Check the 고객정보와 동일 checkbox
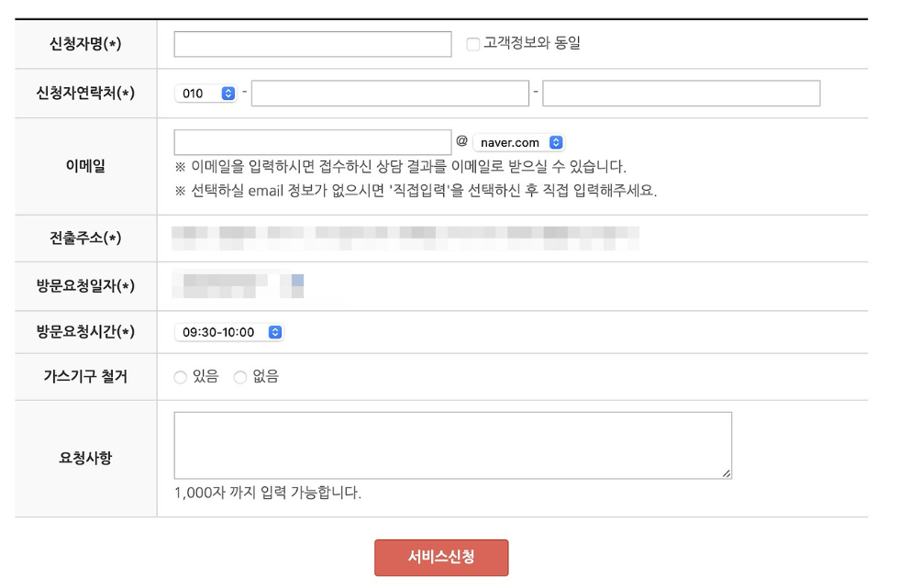The height and width of the screenshot is (588, 899). 472,44
